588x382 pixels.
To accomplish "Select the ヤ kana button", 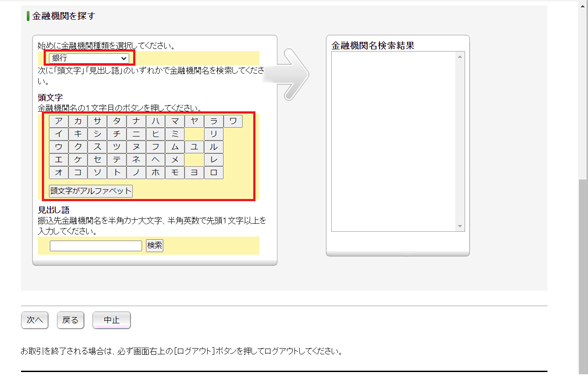I will tap(194, 121).
